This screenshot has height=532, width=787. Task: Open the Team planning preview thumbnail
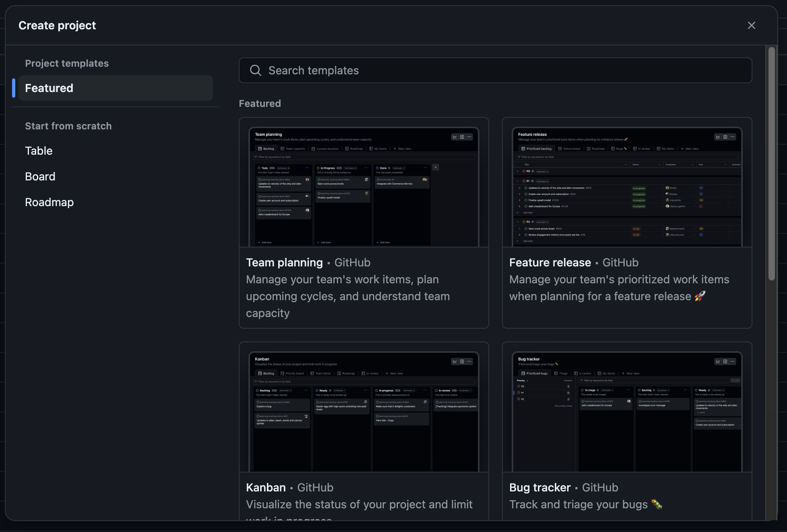point(363,186)
